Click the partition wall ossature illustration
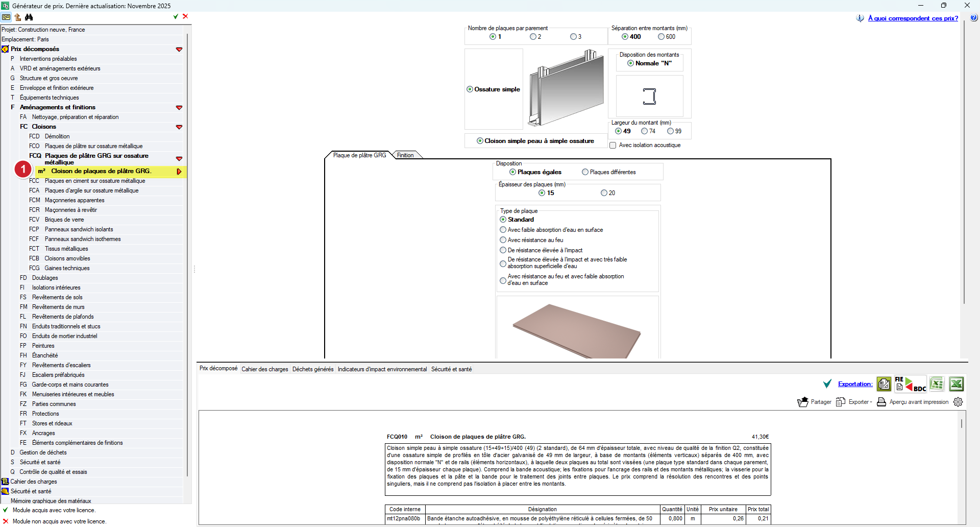Viewport: 980px width, 527px height. click(566, 88)
